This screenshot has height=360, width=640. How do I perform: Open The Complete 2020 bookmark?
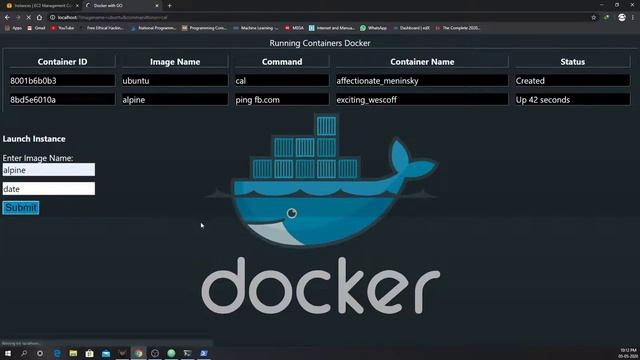(x=458, y=28)
